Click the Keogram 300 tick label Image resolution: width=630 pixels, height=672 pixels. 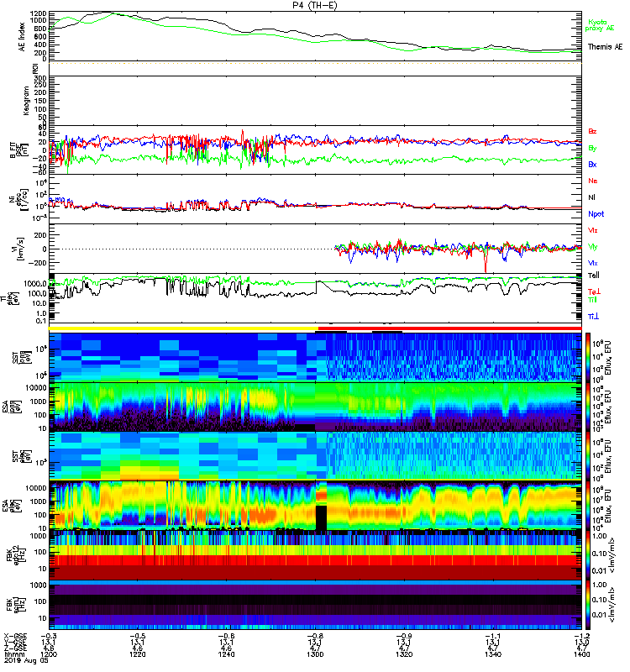tap(40, 78)
